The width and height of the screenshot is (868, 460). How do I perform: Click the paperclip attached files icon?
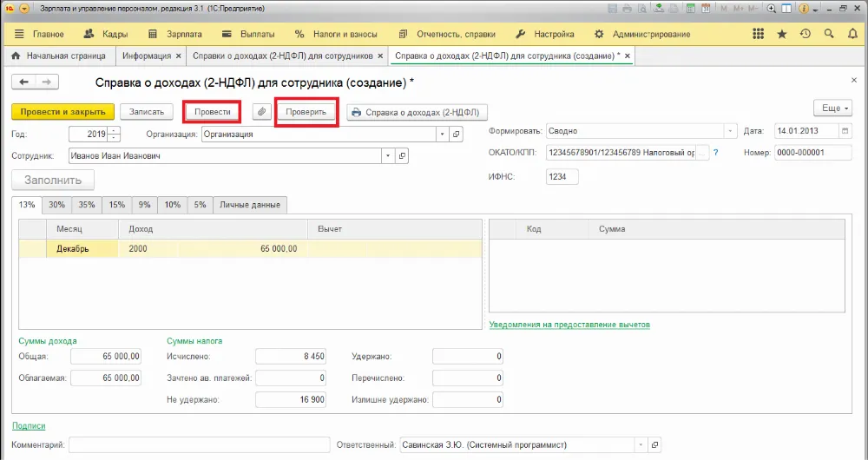click(262, 112)
